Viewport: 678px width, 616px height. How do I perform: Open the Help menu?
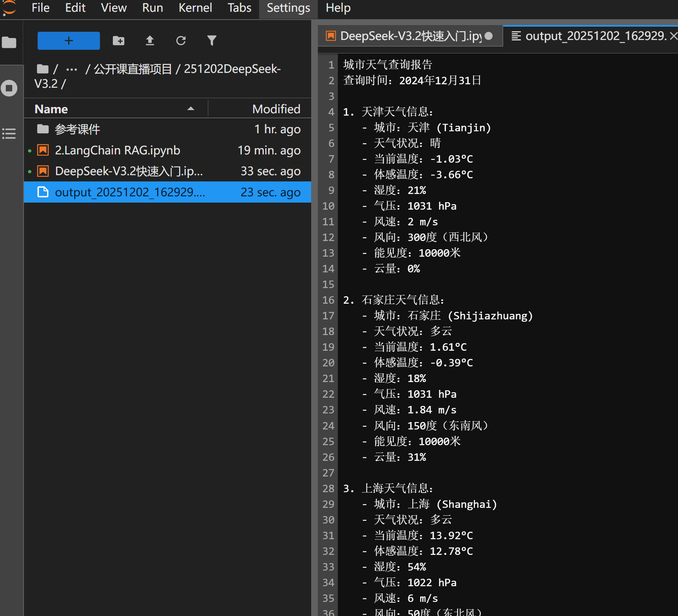click(x=338, y=8)
